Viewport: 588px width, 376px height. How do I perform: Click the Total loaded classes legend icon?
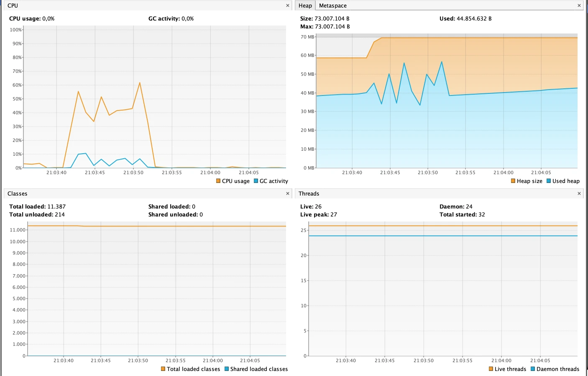pos(163,369)
